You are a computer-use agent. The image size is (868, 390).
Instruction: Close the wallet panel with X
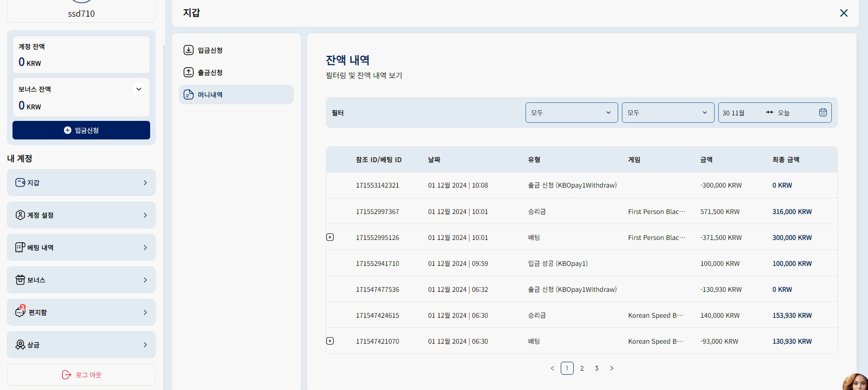click(844, 13)
